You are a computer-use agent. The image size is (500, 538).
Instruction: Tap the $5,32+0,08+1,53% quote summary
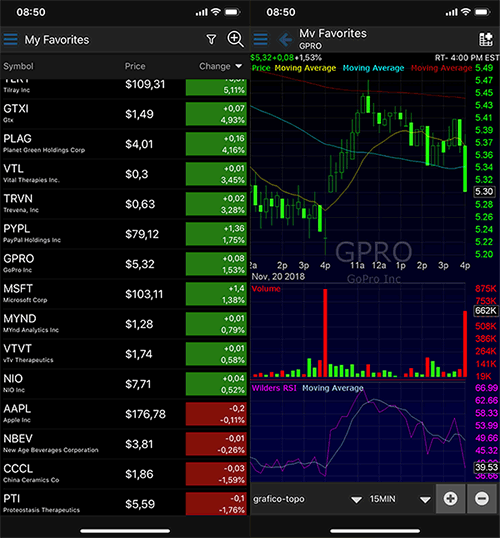pyautogui.click(x=286, y=57)
